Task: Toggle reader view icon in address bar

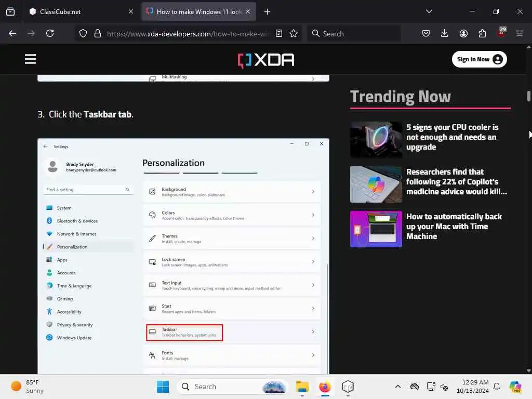Action: point(279,33)
